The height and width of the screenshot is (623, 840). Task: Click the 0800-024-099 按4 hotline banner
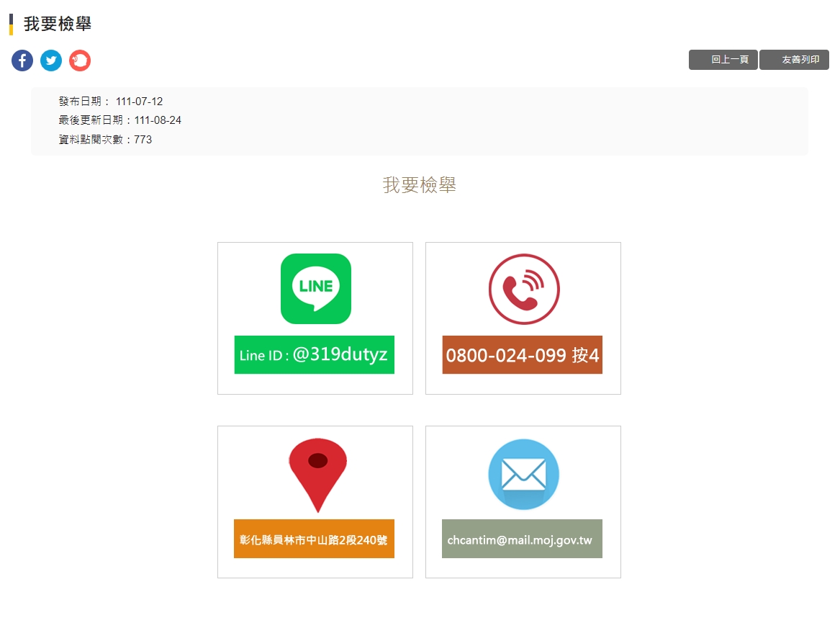click(523, 355)
